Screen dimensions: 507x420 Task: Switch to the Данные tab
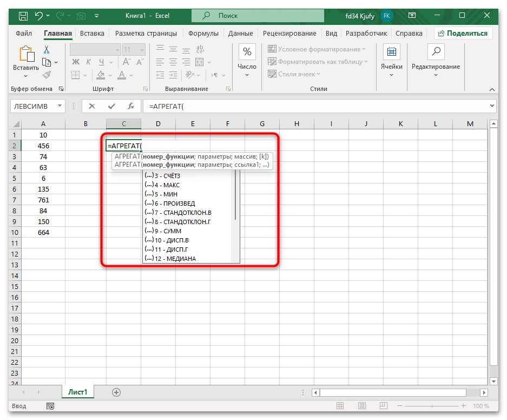click(x=241, y=34)
